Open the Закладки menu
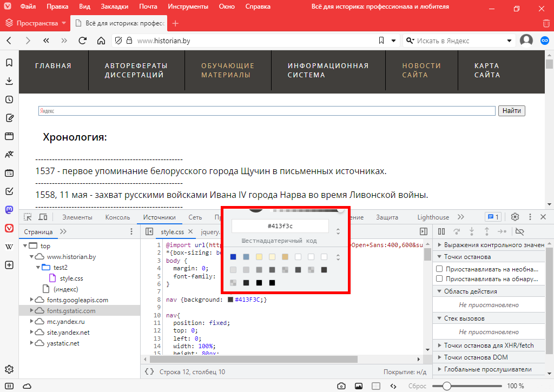Image resolution: width=554 pixels, height=392 pixels. (115, 7)
